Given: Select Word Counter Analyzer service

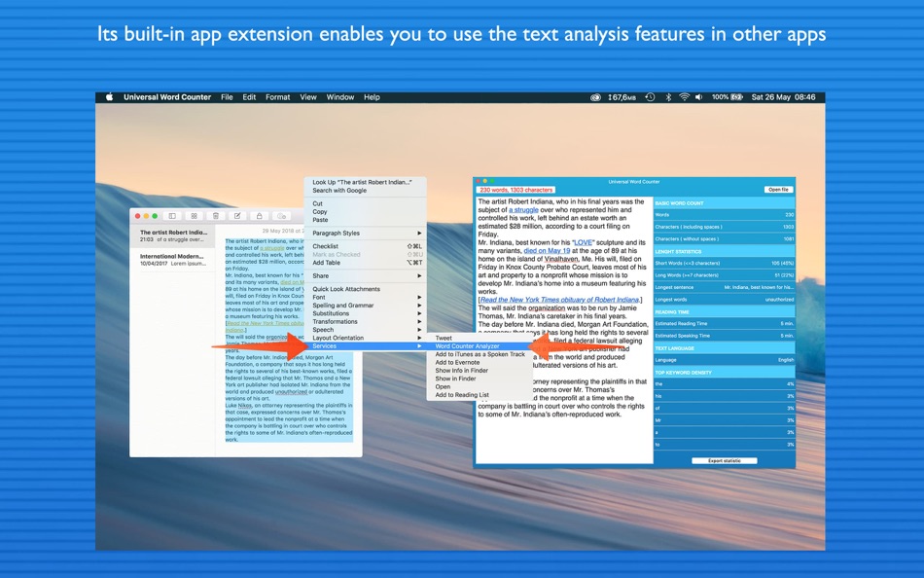Looking at the screenshot, I should pyautogui.click(x=480, y=346).
